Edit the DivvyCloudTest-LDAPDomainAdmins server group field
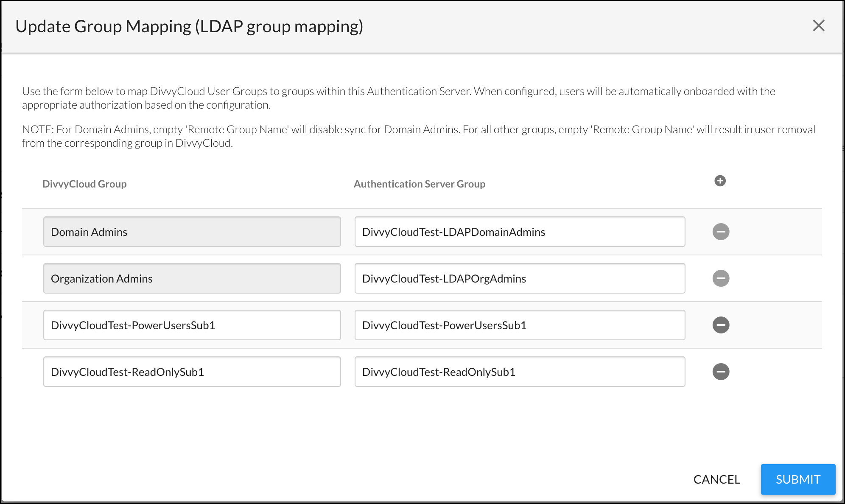 click(520, 232)
